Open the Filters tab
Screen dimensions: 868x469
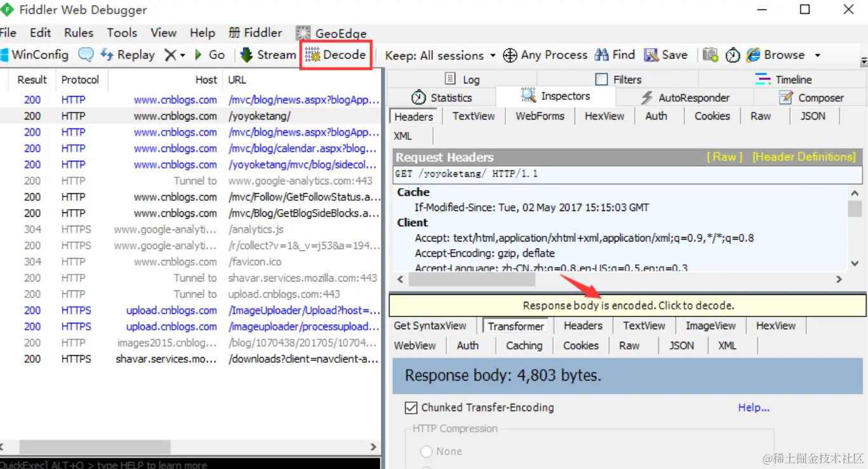618,79
